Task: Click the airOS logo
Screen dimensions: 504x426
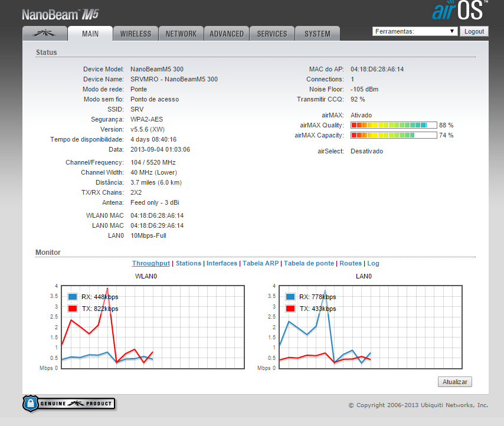Action: (460, 10)
